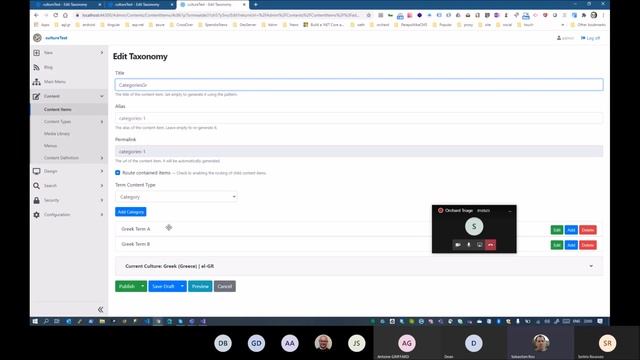Click the Save Draft button
The height and width of the screenshot is (360, 640).
[x=163, y=286]
